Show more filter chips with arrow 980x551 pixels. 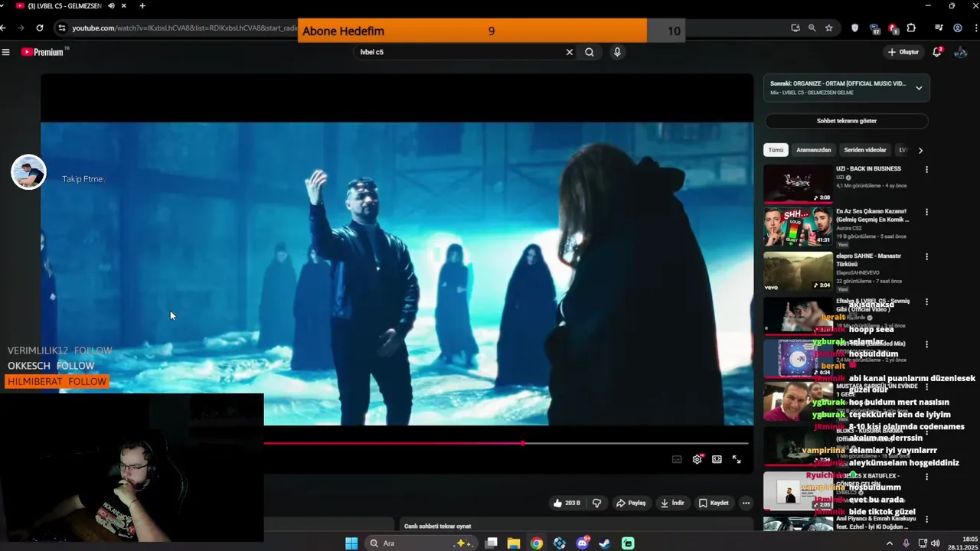point(920,151)
